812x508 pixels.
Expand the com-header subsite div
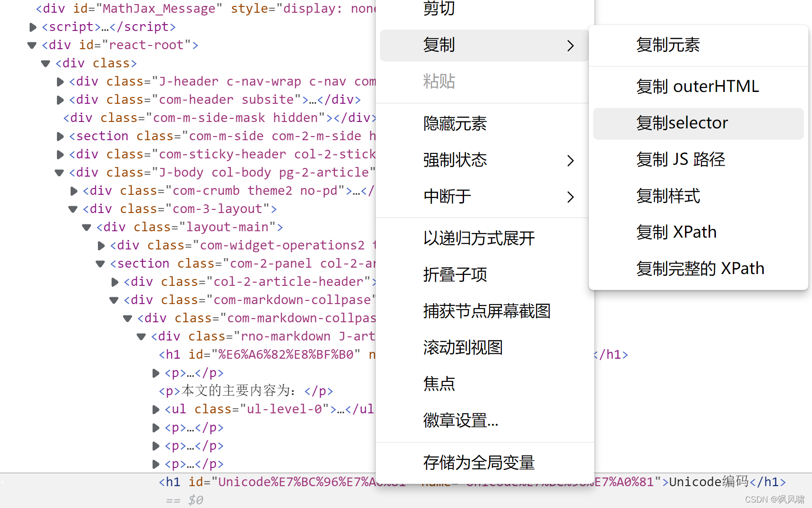[x=60, y=100]
